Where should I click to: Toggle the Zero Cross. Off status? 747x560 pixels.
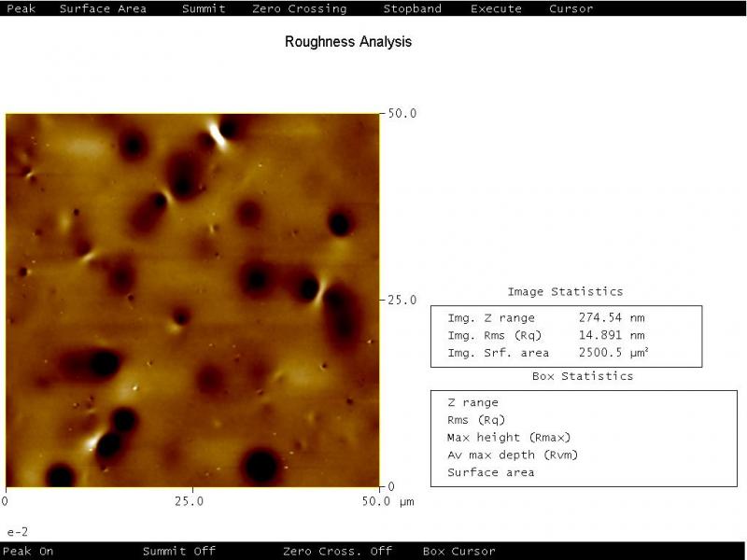[x=337, y=552]
